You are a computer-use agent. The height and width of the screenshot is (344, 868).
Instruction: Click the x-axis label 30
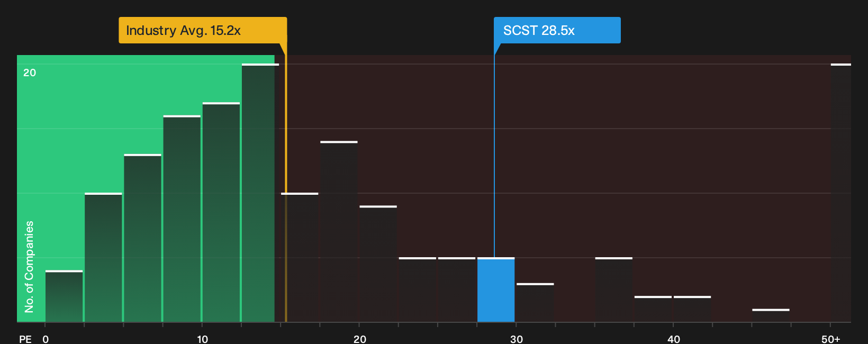coord(517,339)
